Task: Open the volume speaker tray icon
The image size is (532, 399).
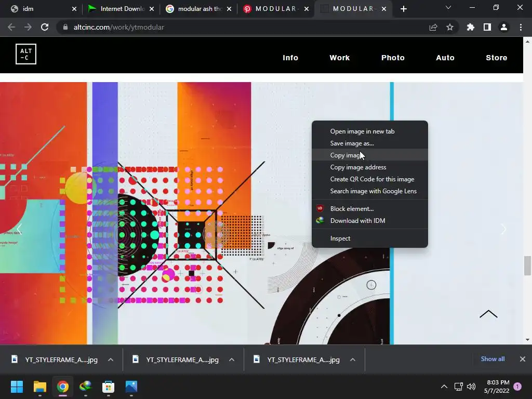Action: (x=471, y=387)
